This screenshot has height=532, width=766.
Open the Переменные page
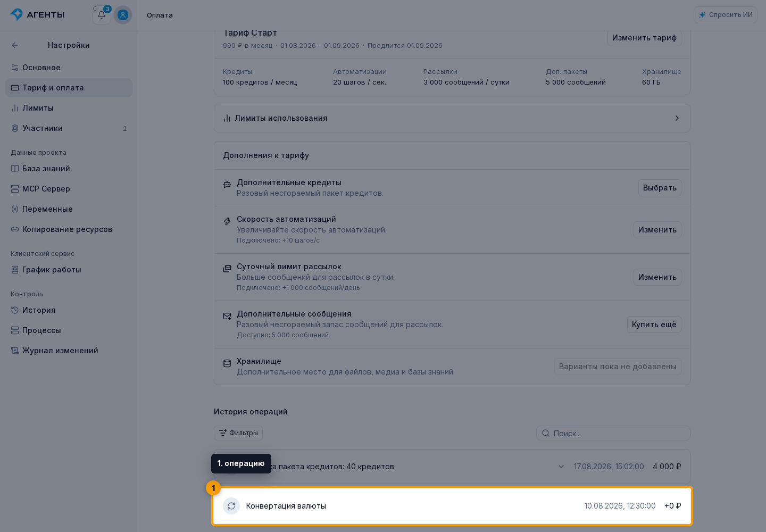[x=69, y=209]
